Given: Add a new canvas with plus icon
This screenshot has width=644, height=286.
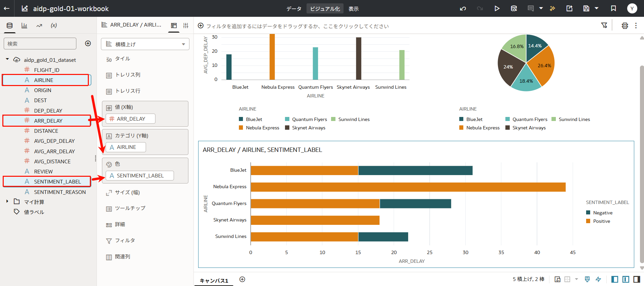Looking at the screenshot, I should 242,279.
